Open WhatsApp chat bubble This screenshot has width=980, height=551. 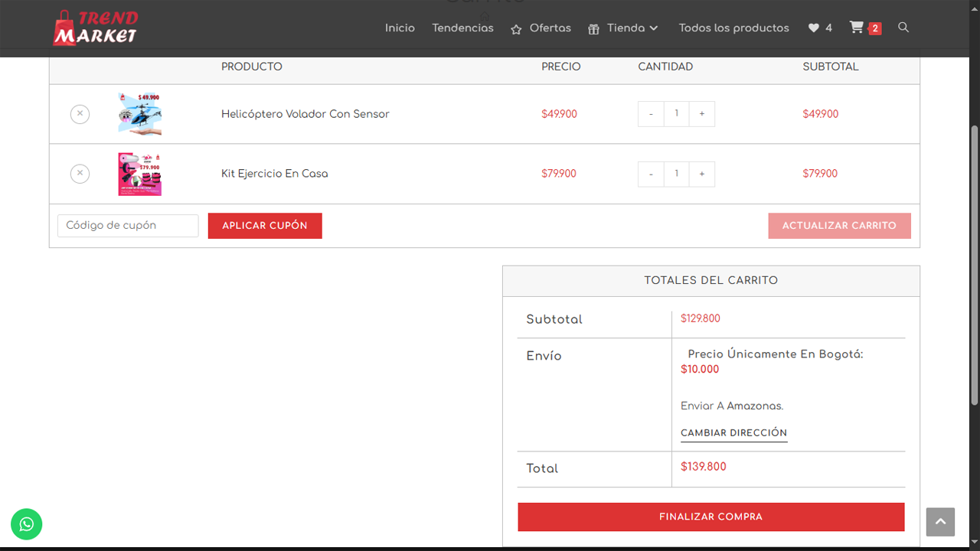27,524
